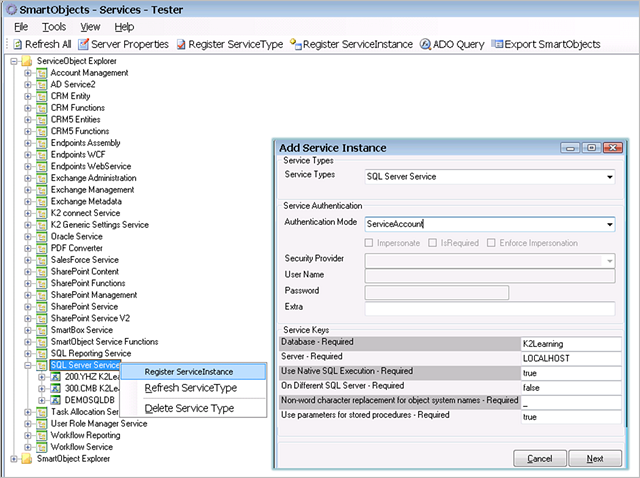The image size is (640, 478).
Task: Open the Tools menu
Action: click(x=54, y=27)
